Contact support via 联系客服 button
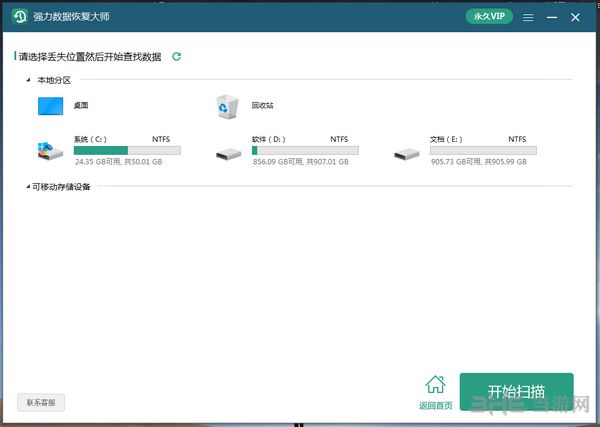 (x=41, y=403)
